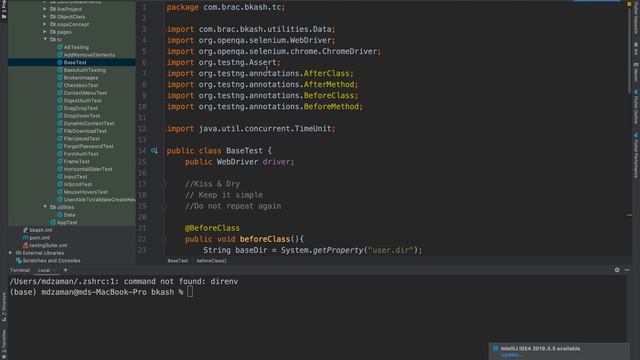Screen dimensions: 640x360
Task: Open Ant side tool window
Action: pyautogui.click(x=636, y=49)
